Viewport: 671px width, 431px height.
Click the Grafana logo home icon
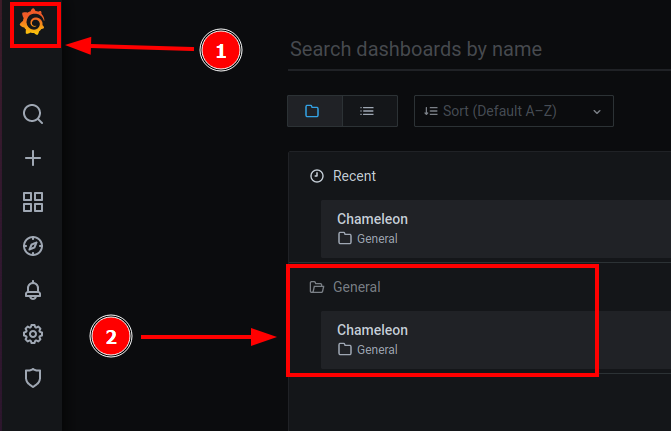(x=33, y=22)
